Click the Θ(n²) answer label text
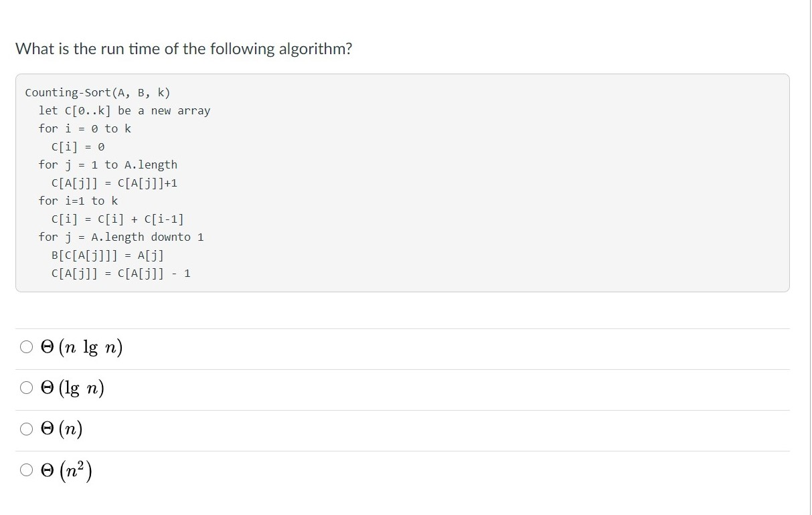812x515 pixels. tap(66, 470)
